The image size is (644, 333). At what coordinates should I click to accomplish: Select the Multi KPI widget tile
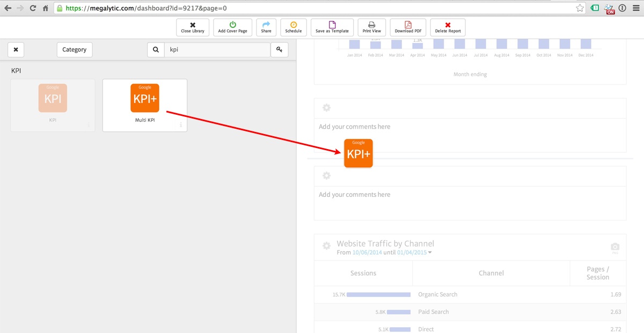pos(145,105)
